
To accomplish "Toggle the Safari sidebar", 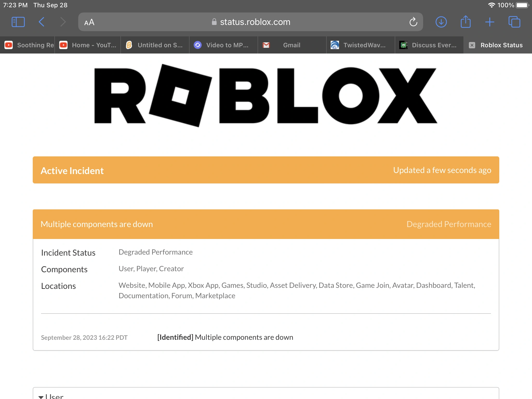I will pyautogui.click(x=18, y=22).
